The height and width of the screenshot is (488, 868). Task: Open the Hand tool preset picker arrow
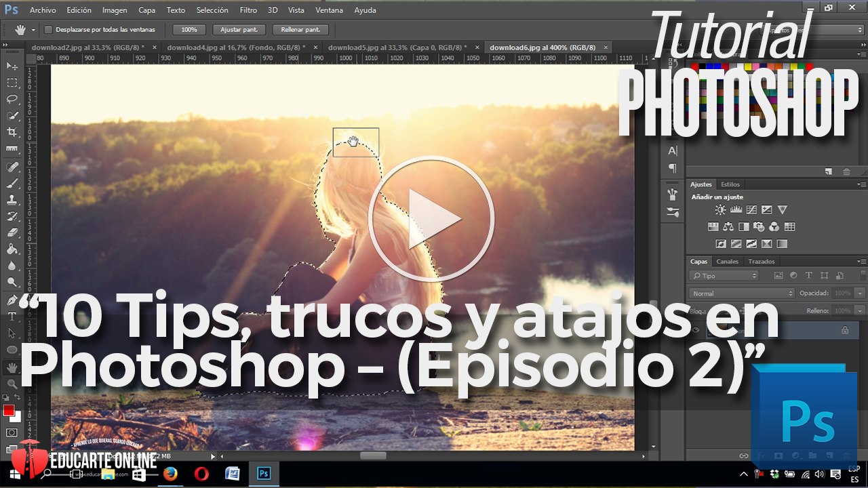[33, 30]
